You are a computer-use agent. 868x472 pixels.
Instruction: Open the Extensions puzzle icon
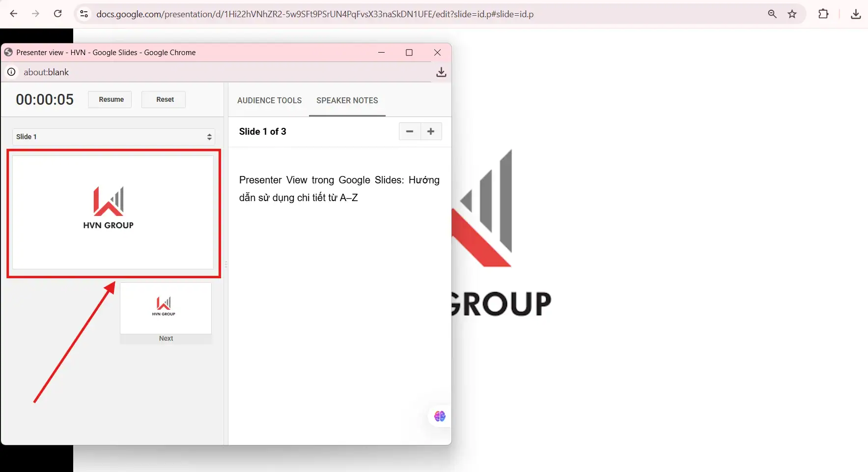tap(823, 14)
